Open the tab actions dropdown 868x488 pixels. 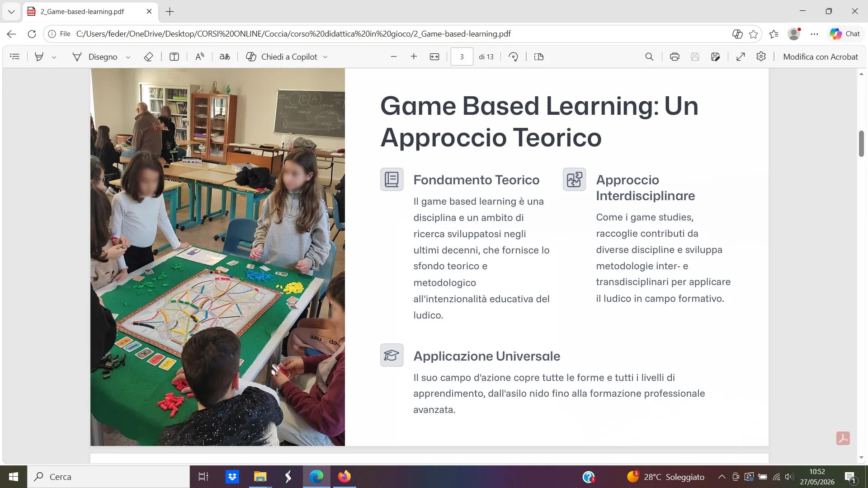click(x=11, y=12)
